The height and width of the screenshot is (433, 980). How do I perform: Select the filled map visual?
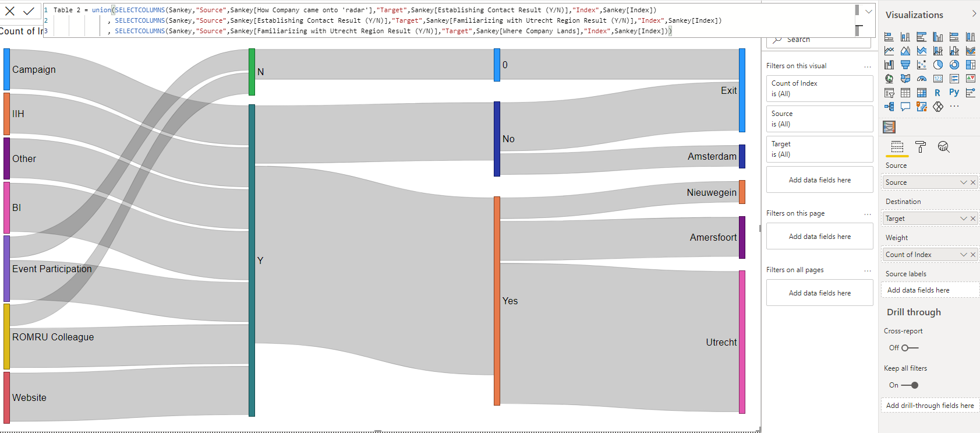[x=905, y=79]
